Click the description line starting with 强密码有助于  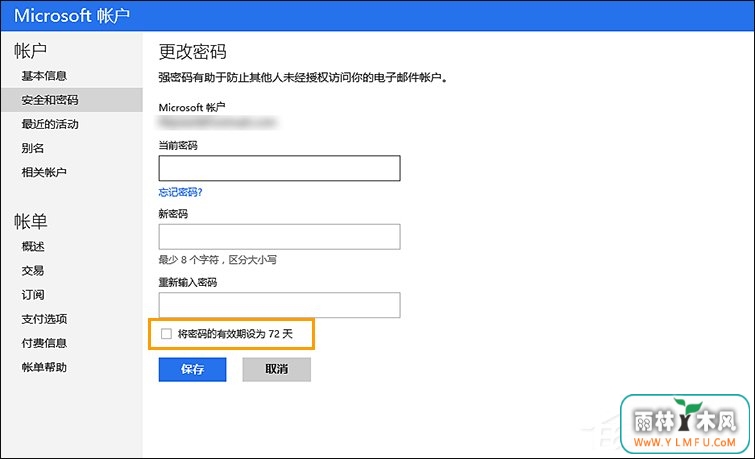click(x=302, y=78)
